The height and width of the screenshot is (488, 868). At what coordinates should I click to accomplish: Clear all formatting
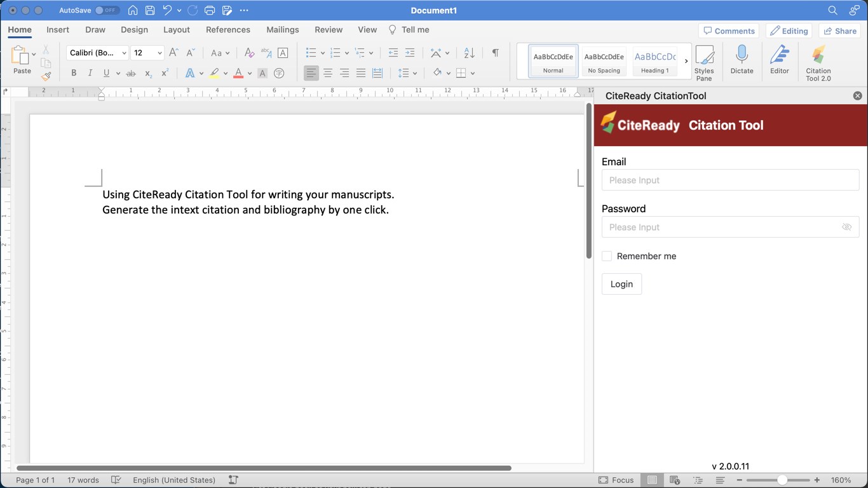click(x=249, y=53)
